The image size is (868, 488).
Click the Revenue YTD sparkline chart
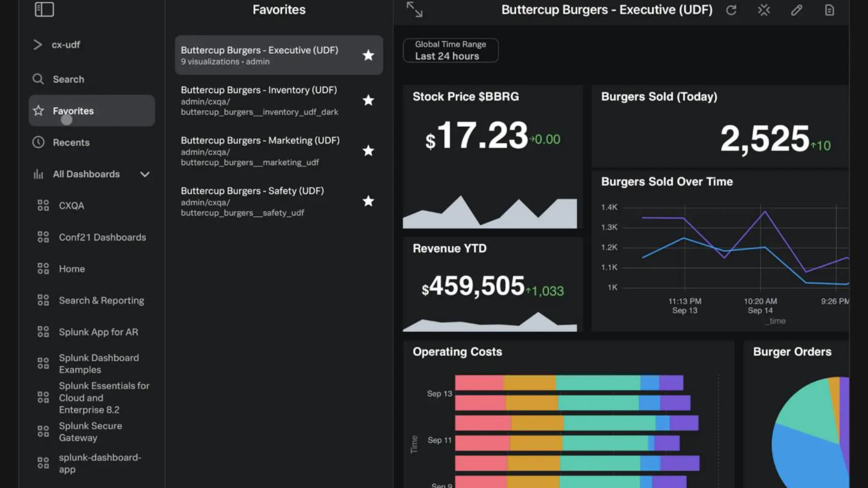[490, 322]
